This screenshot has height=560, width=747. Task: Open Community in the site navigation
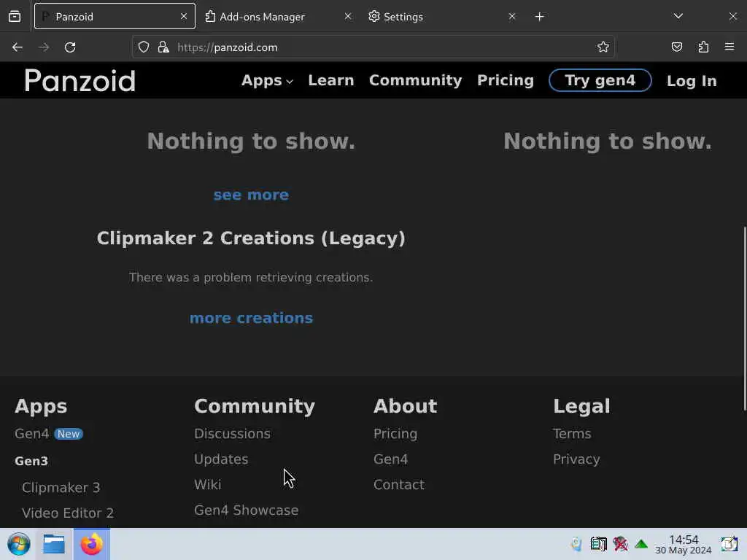[x=415, y=80]
